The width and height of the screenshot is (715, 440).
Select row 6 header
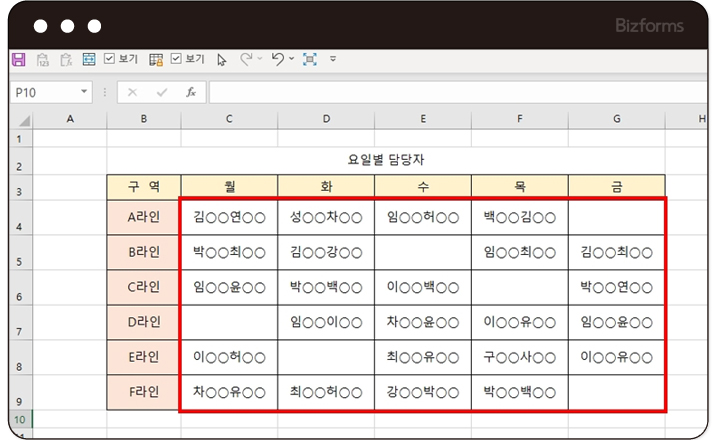20,288
